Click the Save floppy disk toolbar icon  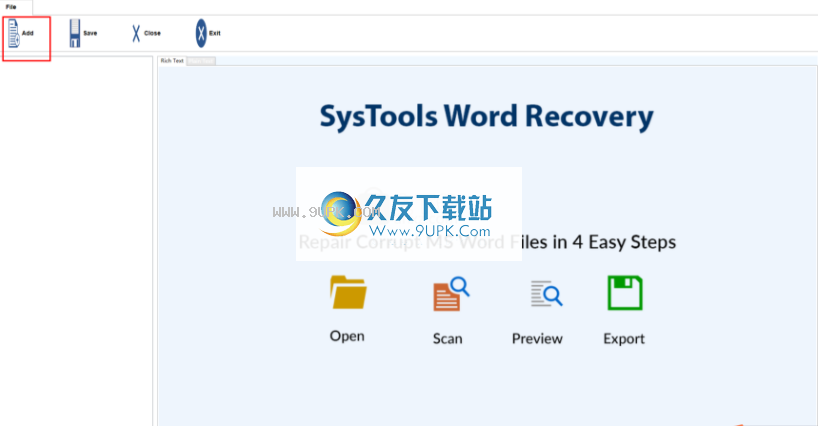click(x=75, y=33)
